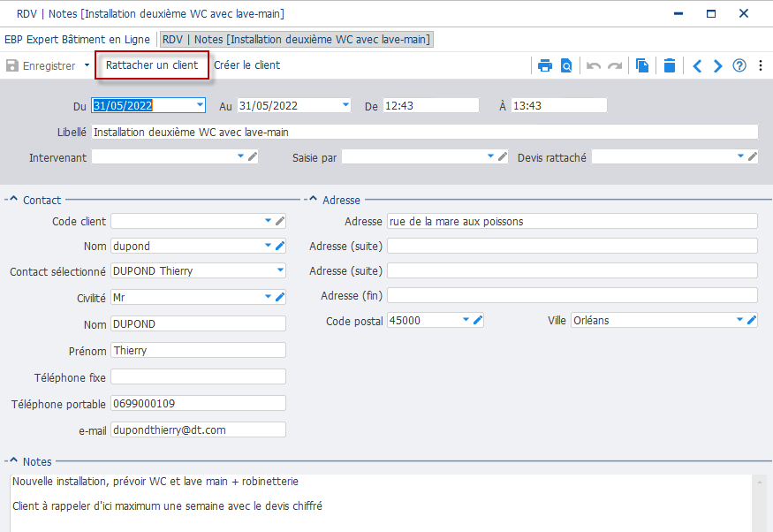773x532 pixels.
Task: Go to previous record arrow
Action: click(697, 65)
